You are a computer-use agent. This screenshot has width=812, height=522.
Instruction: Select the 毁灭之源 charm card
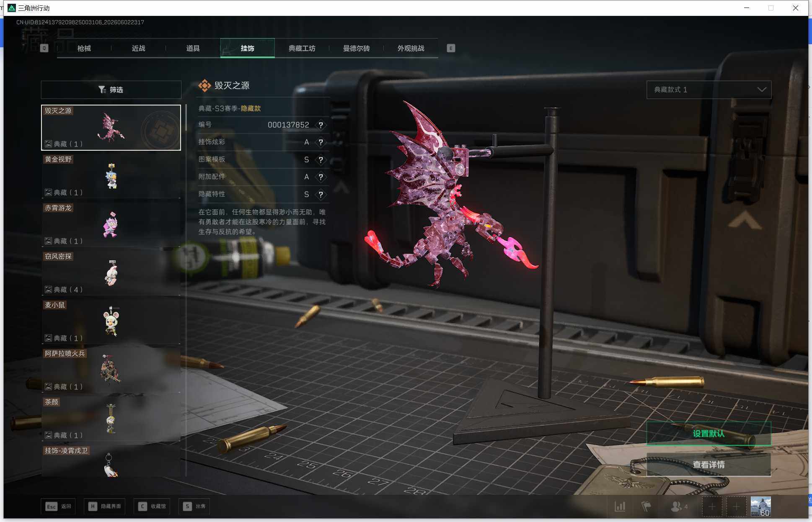click(111, 128)
